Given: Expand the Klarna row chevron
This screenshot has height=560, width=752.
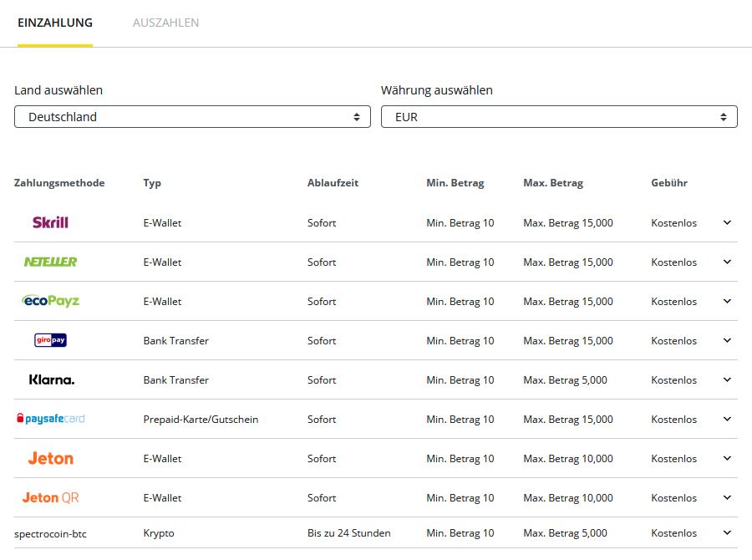Looking at the screenshot, I should [x=727, y=380].
